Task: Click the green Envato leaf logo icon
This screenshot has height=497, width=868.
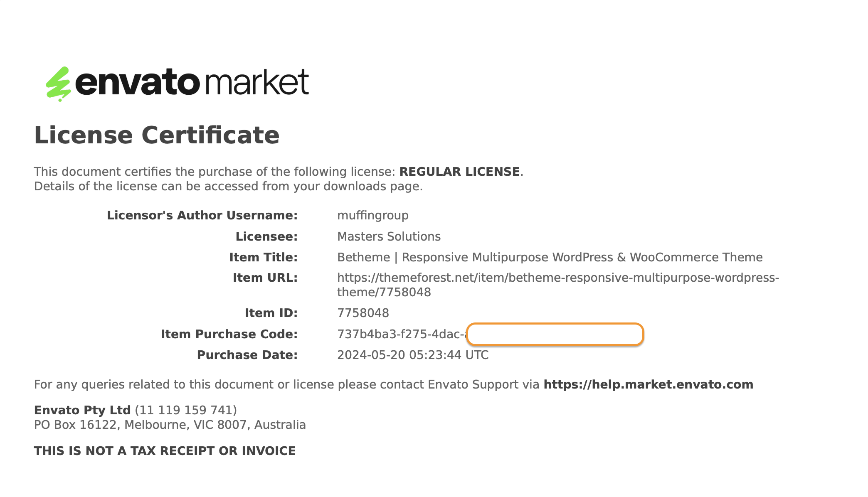Action: pos(58,84)
